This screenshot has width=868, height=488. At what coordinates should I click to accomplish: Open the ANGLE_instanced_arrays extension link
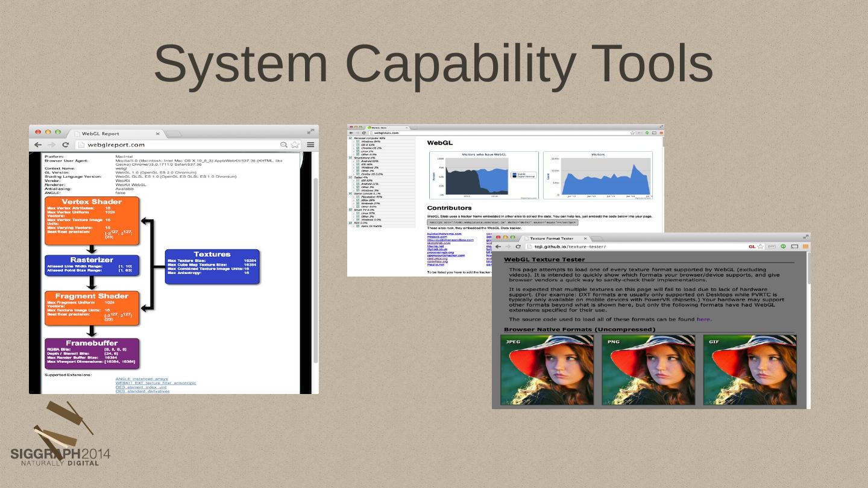point(142,379)
